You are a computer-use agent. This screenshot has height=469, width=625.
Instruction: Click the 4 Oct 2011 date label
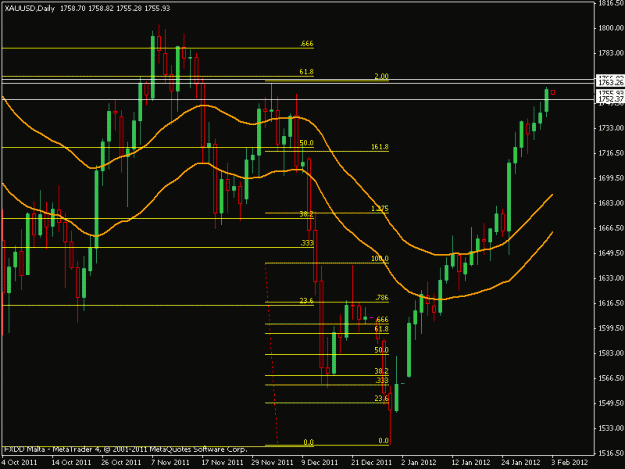click(19, 462)
